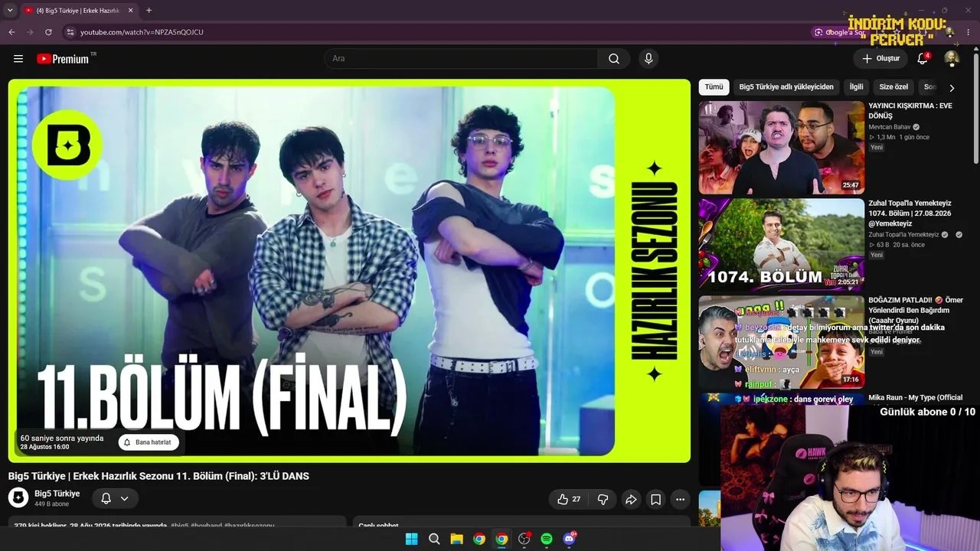Start voice search with the microphone
This screenshot has width=980, height=551.
pyautogui.click(x=648, y=59)
